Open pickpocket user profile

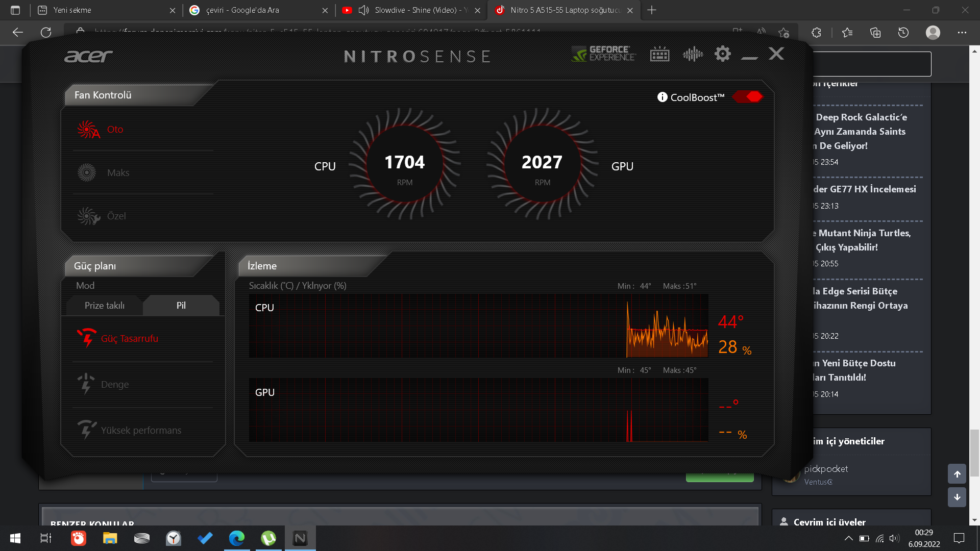pyautogui.click(x=826, y=469)
